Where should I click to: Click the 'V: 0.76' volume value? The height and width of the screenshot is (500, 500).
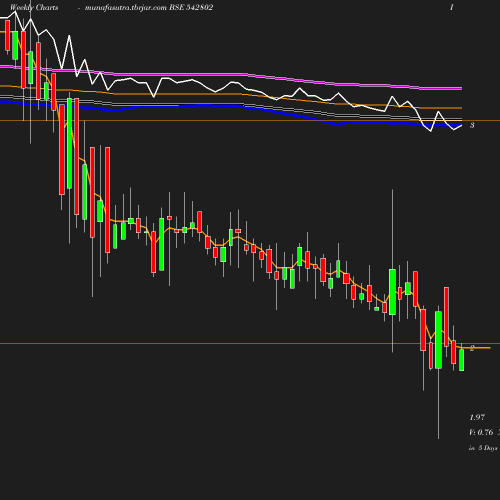[481, 432]
